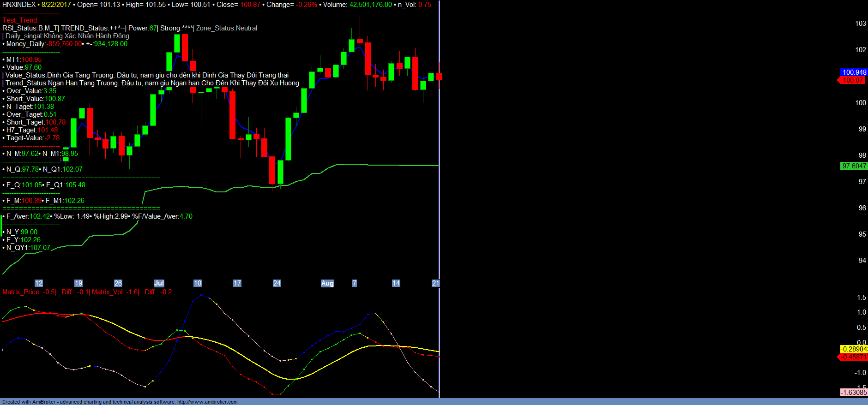Screen dimensions: 868x405
Task: Select the date label 12 on the time axis
Action: click(x=39, y=283)
